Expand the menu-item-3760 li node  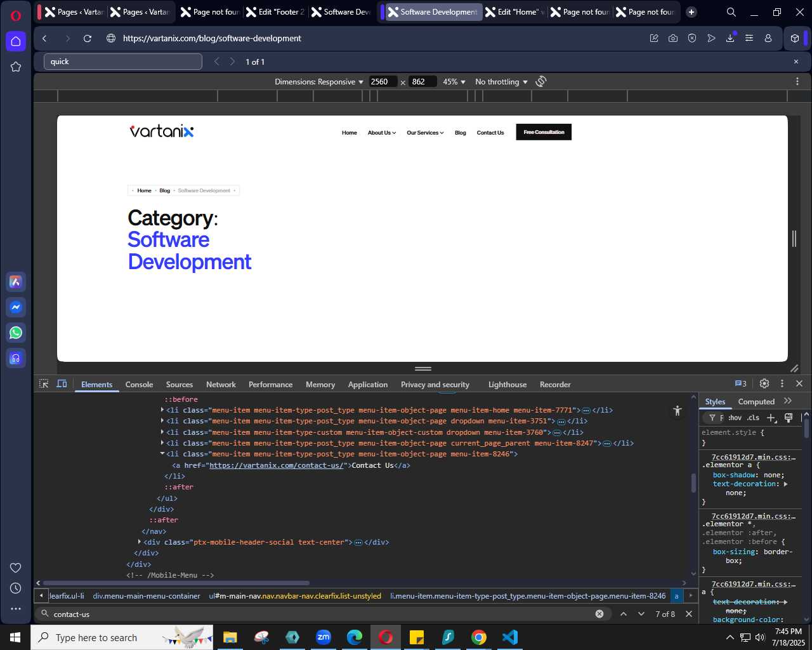tap(162, 432)
